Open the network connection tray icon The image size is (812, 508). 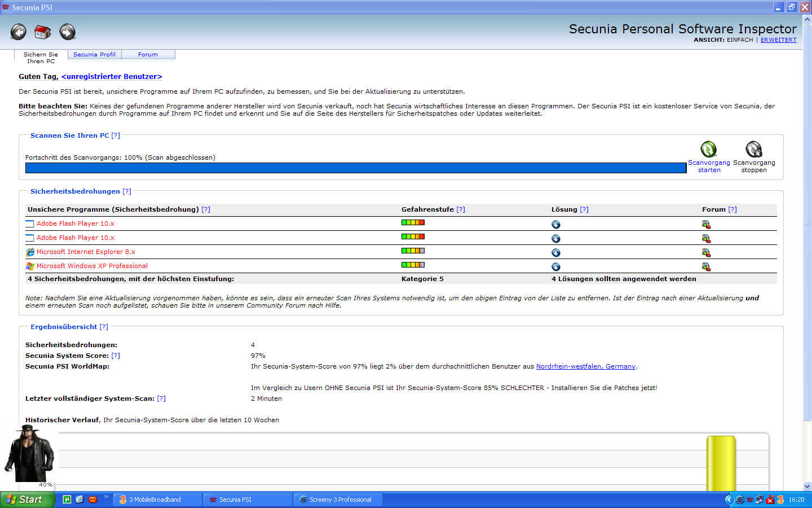[x=760, y=500]
